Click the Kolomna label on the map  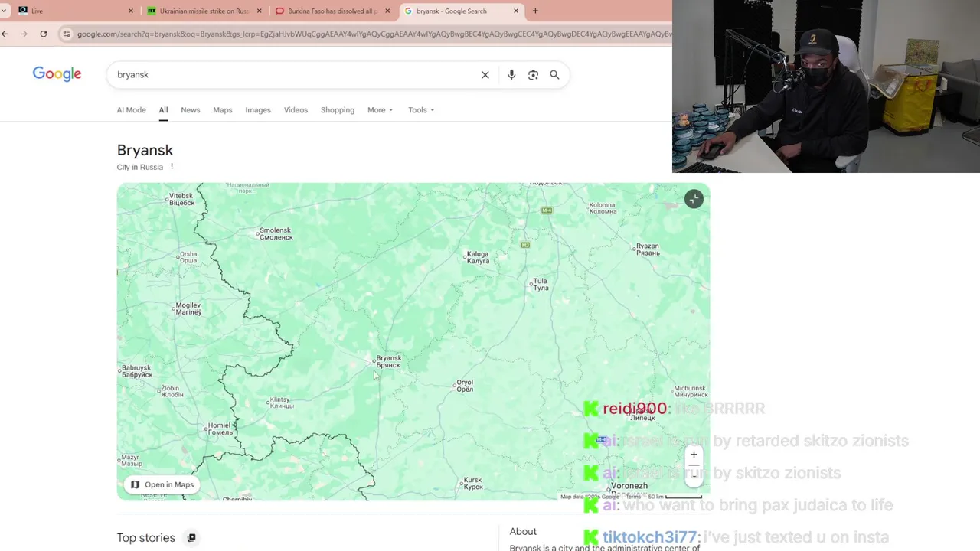[603, 207]
